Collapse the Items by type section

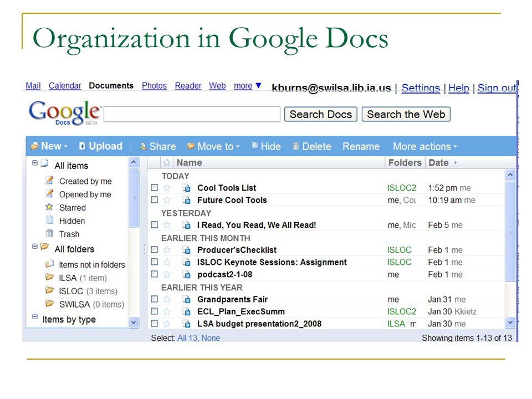[34, 316]
